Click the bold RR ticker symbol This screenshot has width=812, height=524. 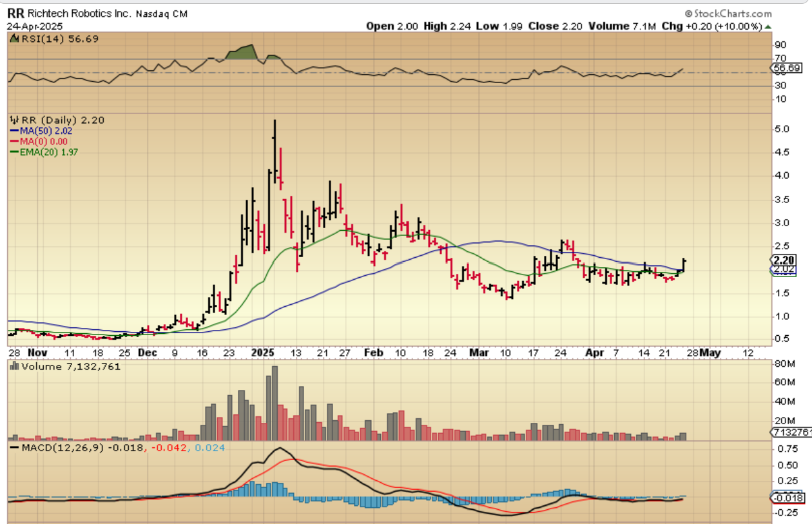pos(15,14)
